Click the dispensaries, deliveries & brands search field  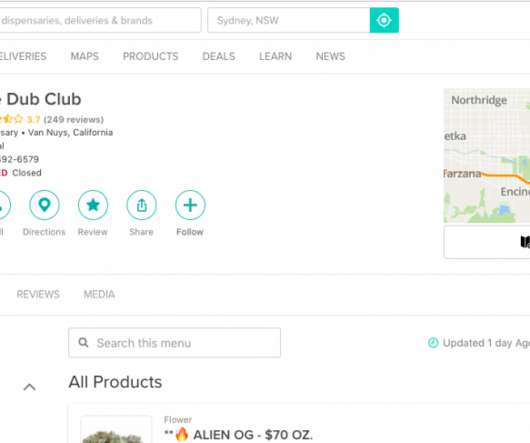[100, 20]
